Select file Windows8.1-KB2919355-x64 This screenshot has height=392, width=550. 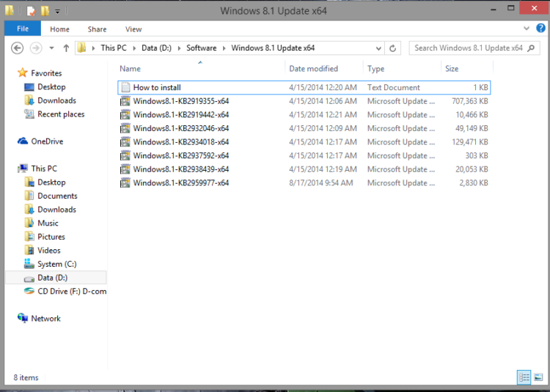pos(304,101)
